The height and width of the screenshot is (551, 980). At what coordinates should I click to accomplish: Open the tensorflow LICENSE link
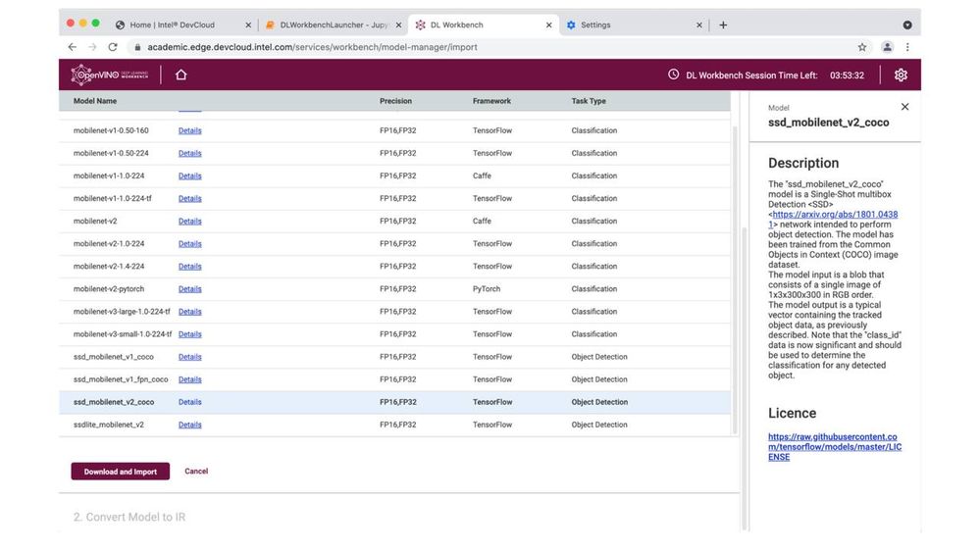click(x=835, y=447)
